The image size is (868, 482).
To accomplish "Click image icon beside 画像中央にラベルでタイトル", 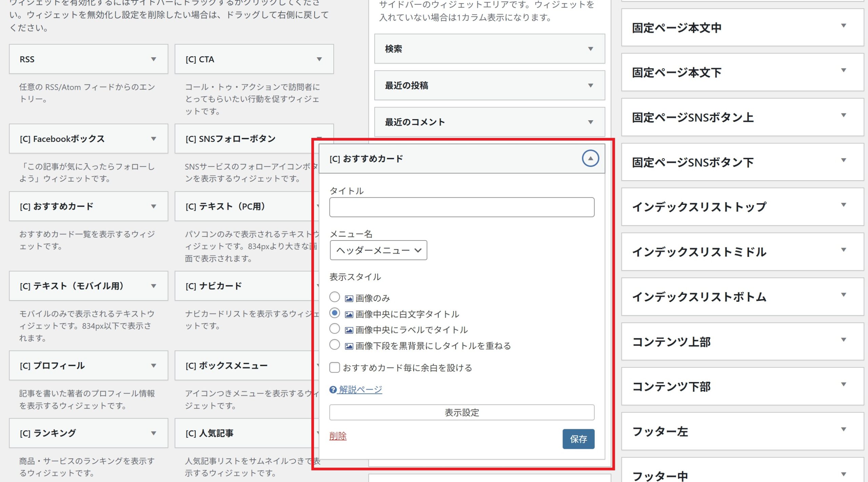I will click(x=349, y=330).
